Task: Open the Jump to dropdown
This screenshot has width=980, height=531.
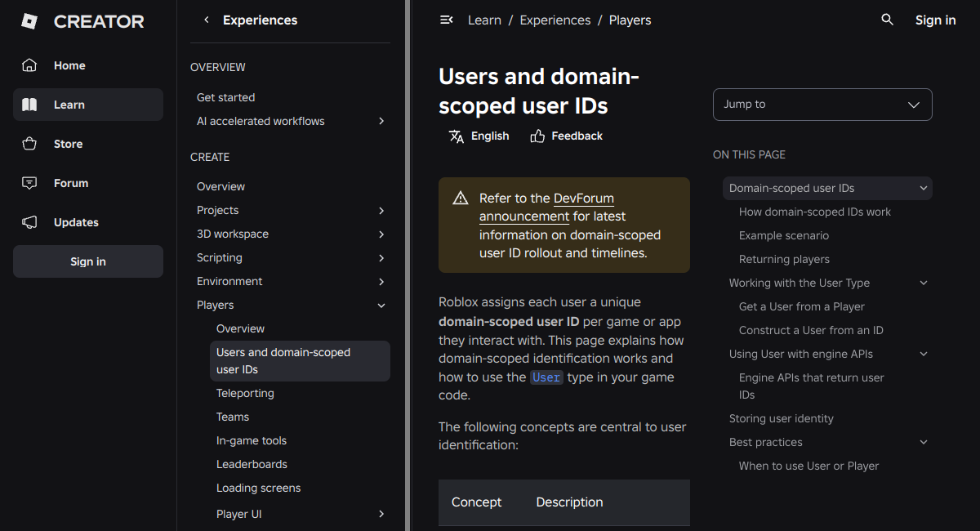Action: 822,105
